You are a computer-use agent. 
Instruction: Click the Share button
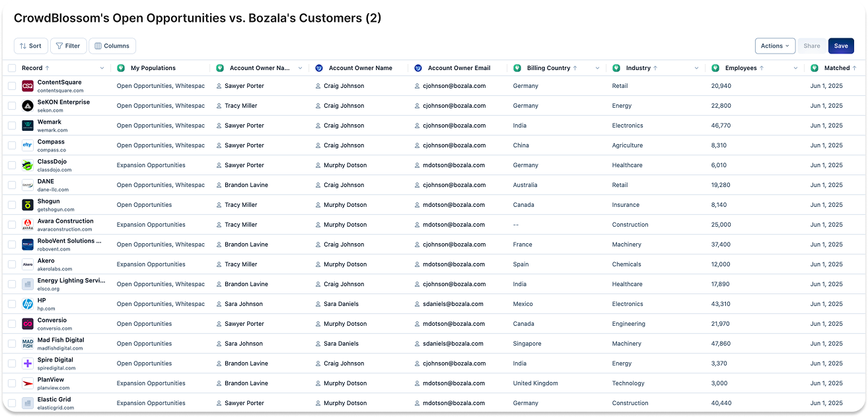(812, 46)
